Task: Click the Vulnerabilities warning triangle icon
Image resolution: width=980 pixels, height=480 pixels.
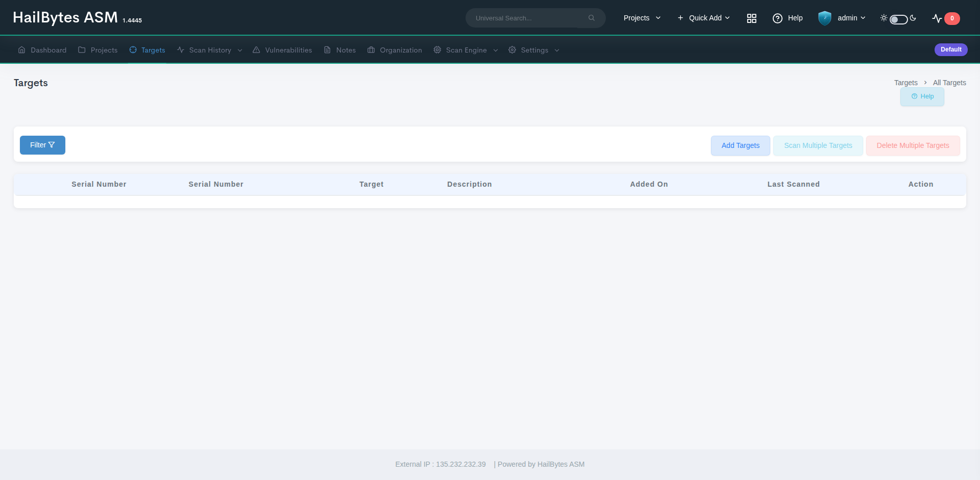Action: click(256, 50)
